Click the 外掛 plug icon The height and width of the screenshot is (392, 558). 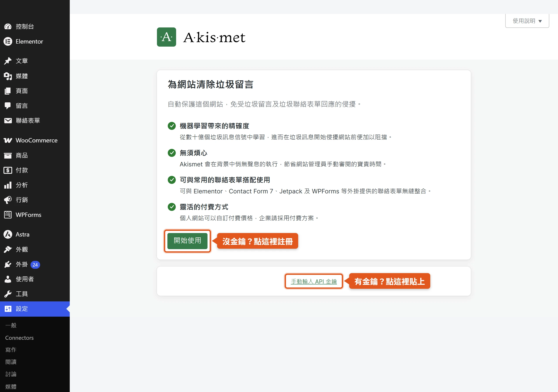pos(8,264)
